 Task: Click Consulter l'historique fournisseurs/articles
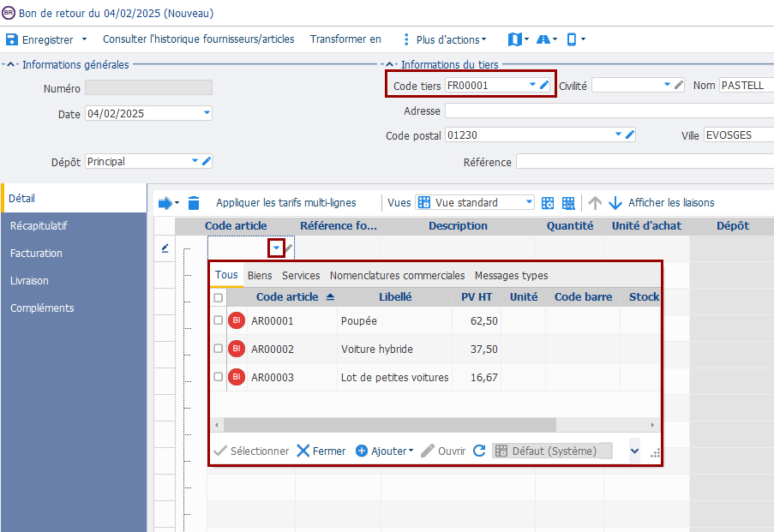[199, 39]
